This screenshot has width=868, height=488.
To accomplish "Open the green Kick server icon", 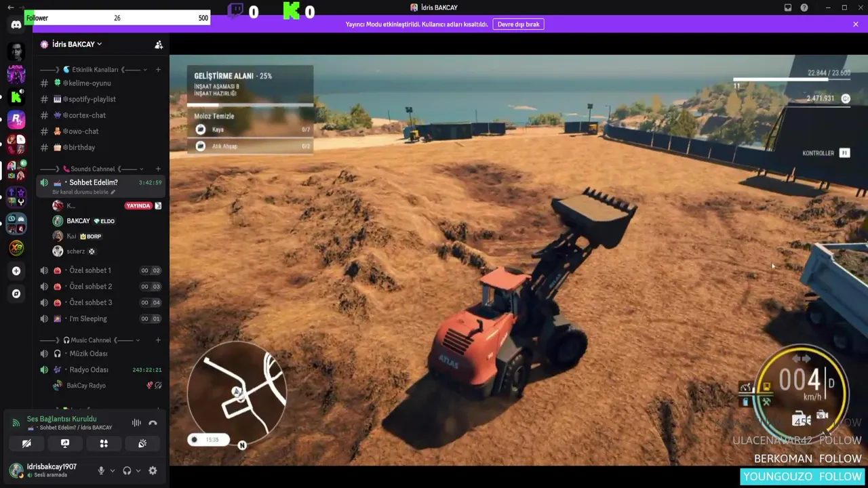I will tap(16, 97).
